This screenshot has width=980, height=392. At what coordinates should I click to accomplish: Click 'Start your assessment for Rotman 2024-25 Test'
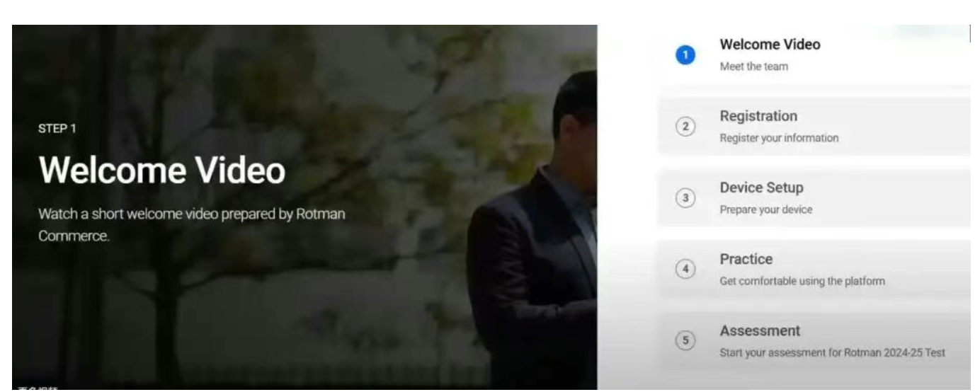[x=832, y=353]
